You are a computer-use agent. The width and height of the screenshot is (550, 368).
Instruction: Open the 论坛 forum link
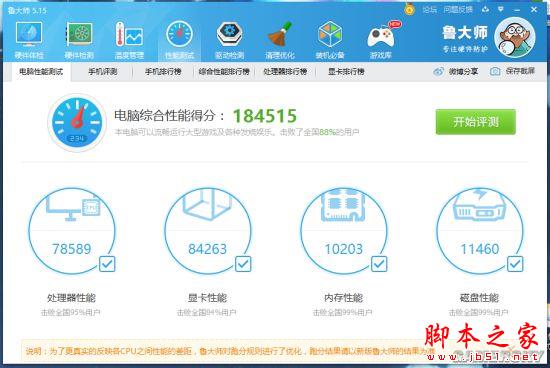coord(429,10)
